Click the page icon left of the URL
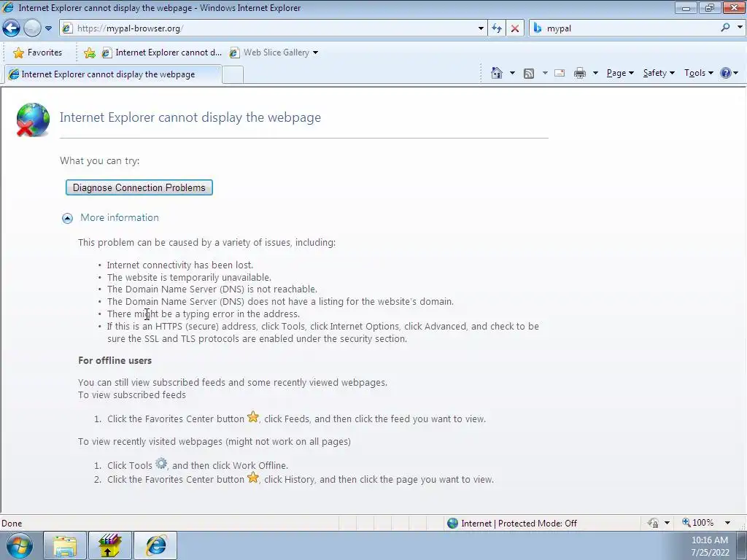 coord(68,28)
